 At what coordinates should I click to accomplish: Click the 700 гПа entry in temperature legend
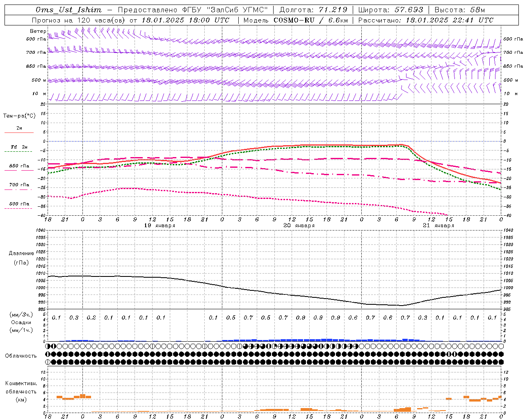(19, 185)
